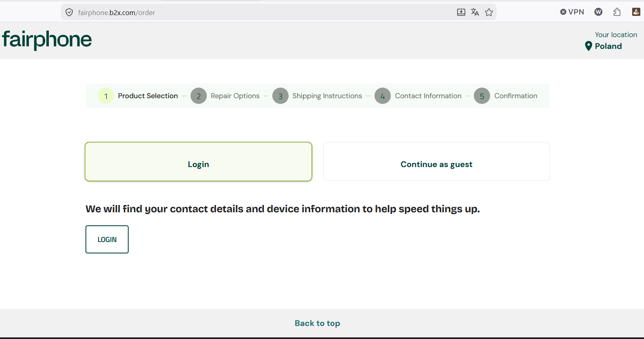The width and height of the screenshot is (644, 339).
Task: Click the Back to top link
Action: (318, 323)
